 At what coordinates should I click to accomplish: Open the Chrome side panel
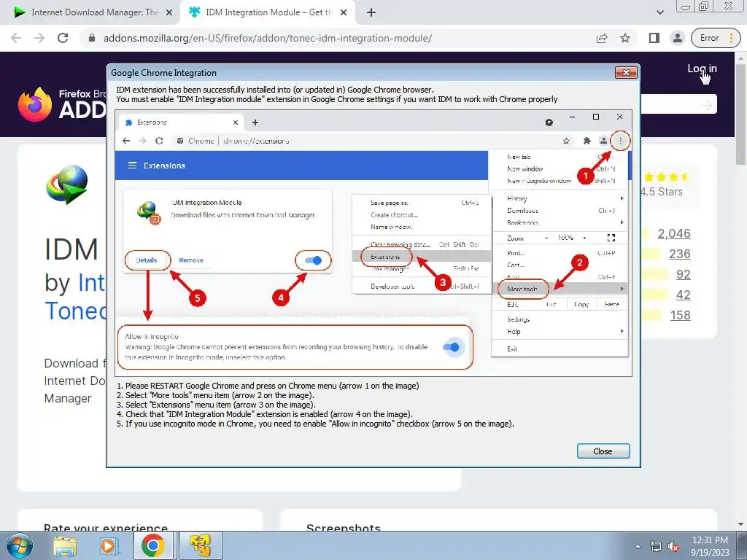pyautogui.click(x=654, y=38)
